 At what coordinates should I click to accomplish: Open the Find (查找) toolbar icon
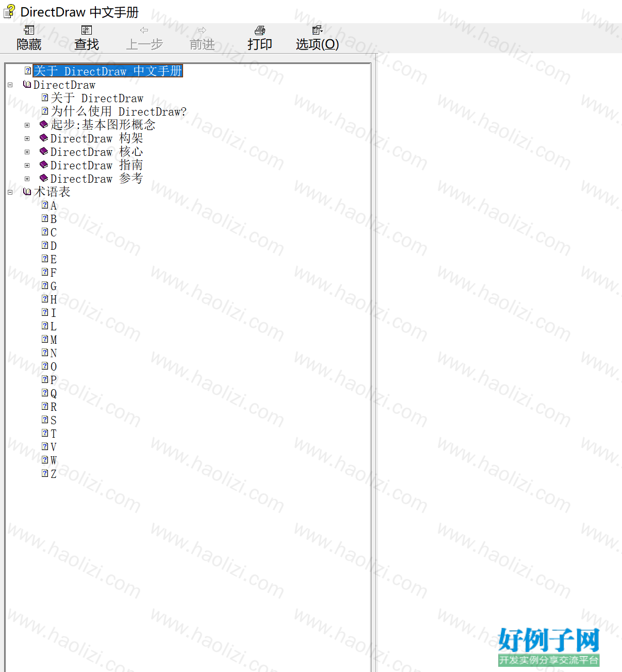[x=87, y=30]
